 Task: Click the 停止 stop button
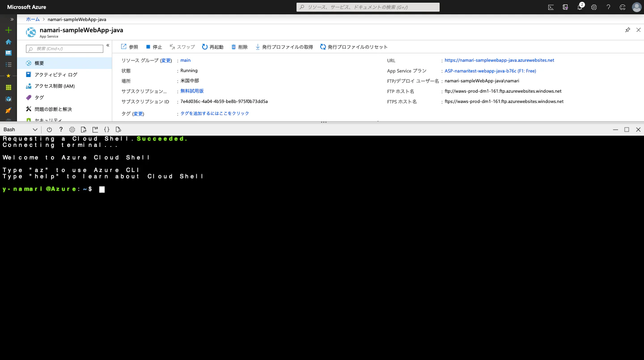(154, 47)
